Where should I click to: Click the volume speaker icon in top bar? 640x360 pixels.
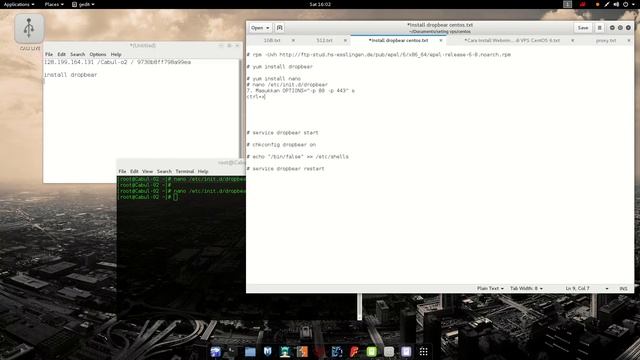coord(616,4)
